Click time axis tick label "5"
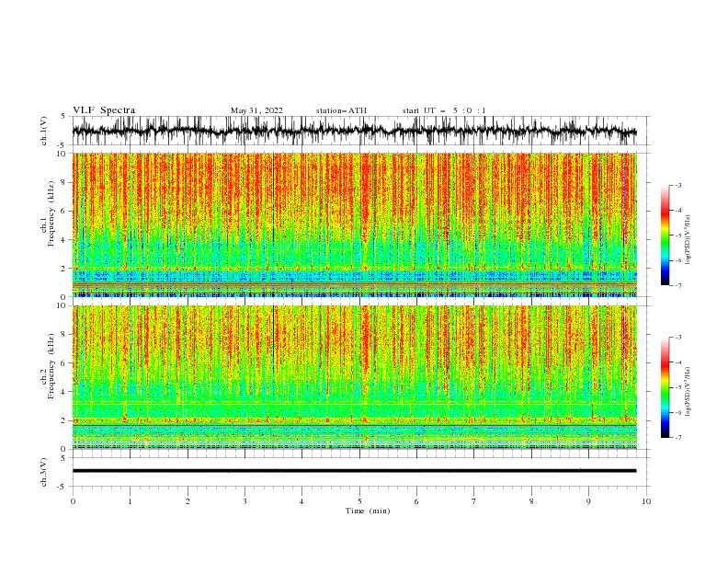This screenshot has height=563, width=728. coord(359,501)
